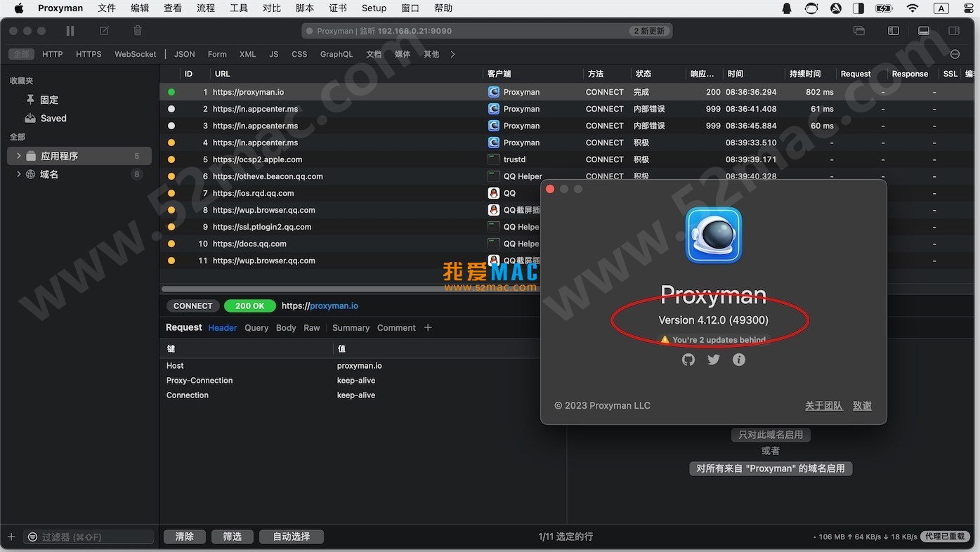Click the 2 新更新 badge
This screenshot has height=552, width=980.
[x=649, y=31]
